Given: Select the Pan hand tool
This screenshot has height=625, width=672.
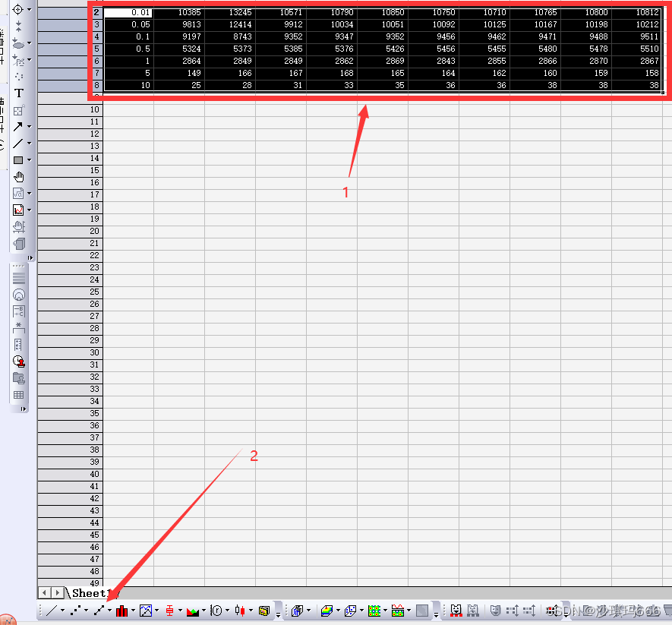Looking at the screenshot, I should (x=18, y=177).
